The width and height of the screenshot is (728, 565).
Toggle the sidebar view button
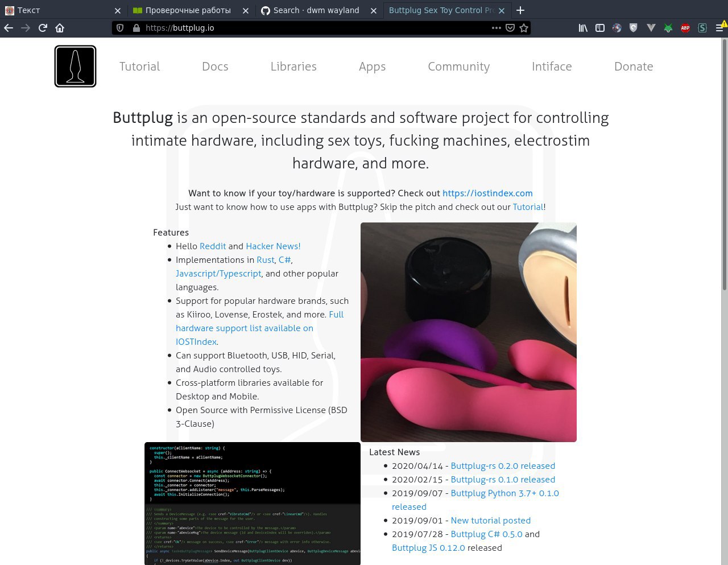coord(600,28)
